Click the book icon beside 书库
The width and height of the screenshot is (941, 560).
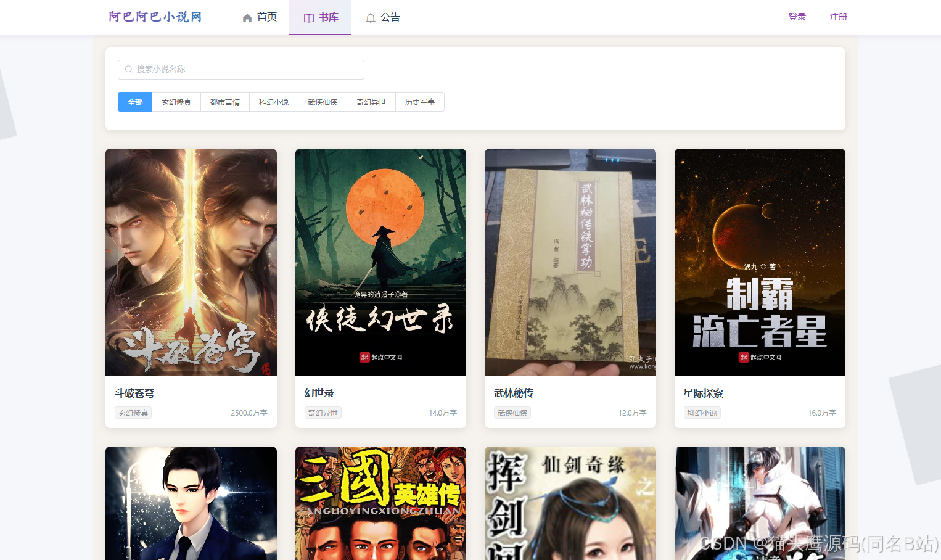(x=309, y=18)
